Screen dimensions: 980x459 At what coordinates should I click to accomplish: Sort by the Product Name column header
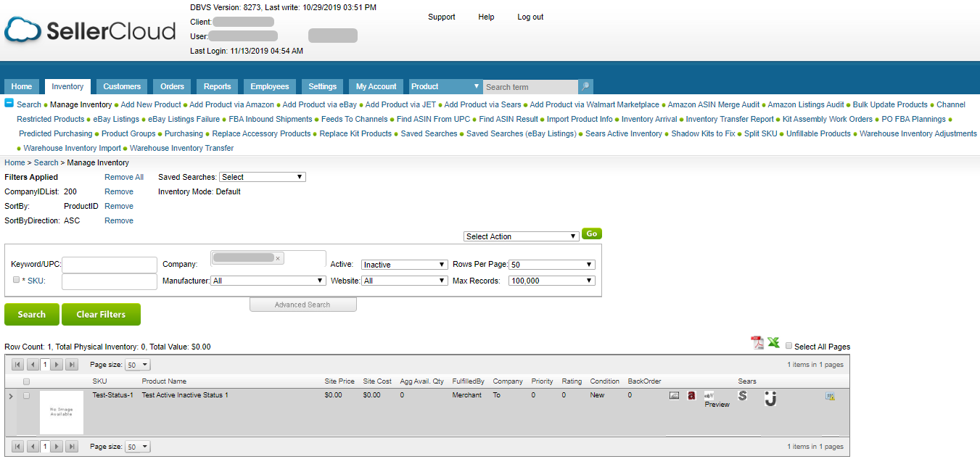pos(164,381)
